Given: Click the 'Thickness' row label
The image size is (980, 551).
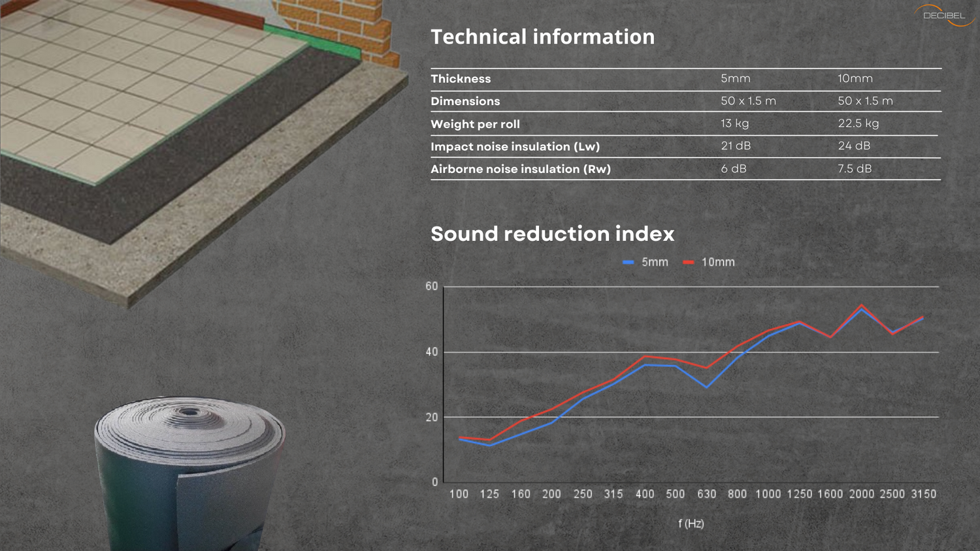Looking at the screenshot, I should [461, 78].
